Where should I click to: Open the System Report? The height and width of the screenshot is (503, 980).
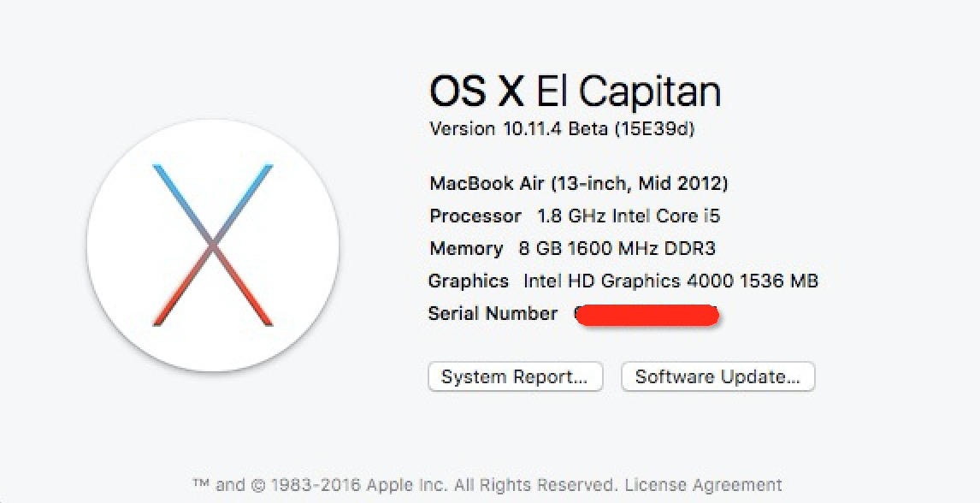click(x=515, y=377)
